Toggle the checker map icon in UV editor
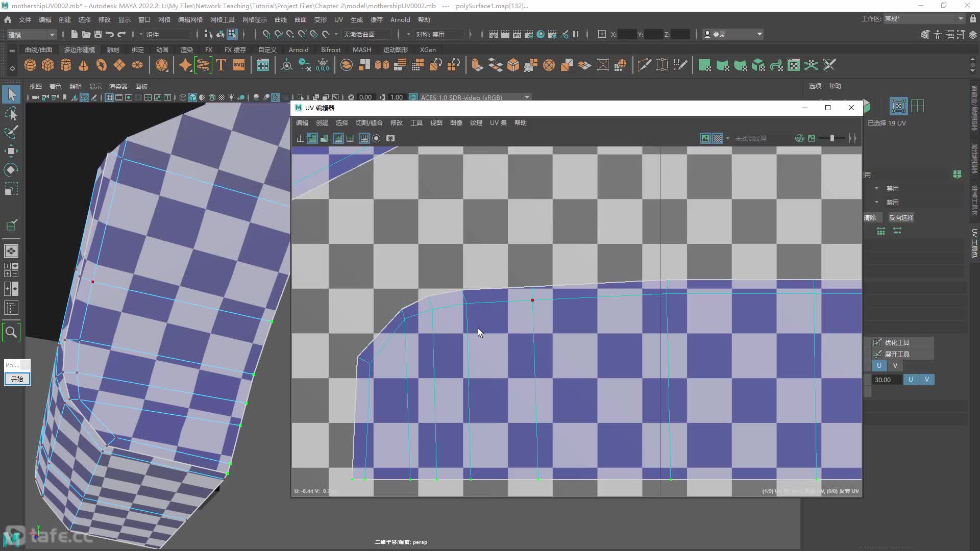980x551 pixels. [x=717, y=138]
